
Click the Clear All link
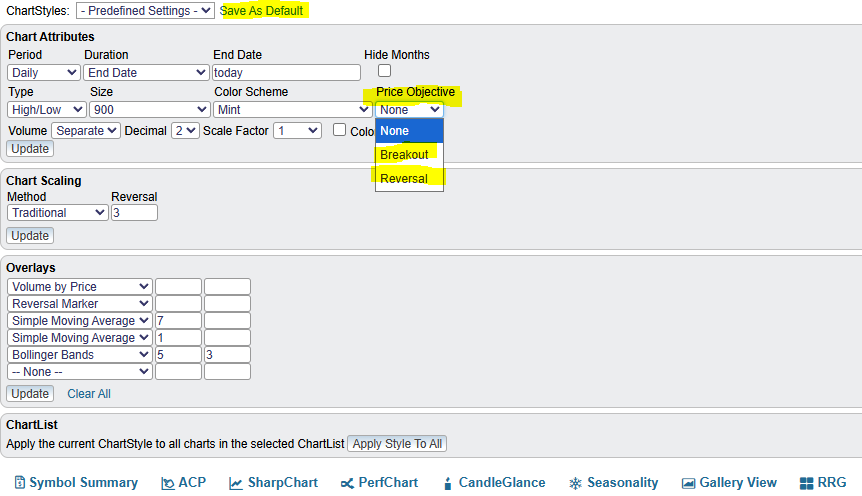[89, 394]
